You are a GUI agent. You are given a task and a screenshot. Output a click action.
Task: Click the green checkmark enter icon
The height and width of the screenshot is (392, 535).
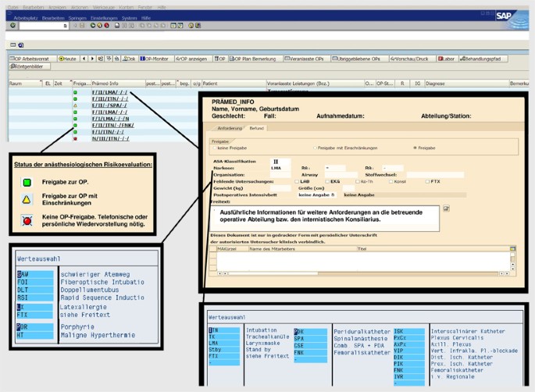pos(14,25)
